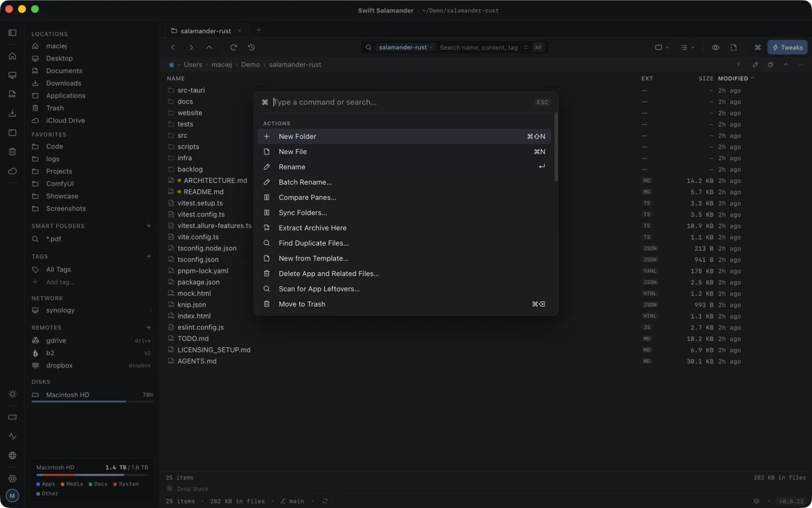Open the disk drive rail icon
The height and width of the screenshot is (508, 812).
(12, 417)
